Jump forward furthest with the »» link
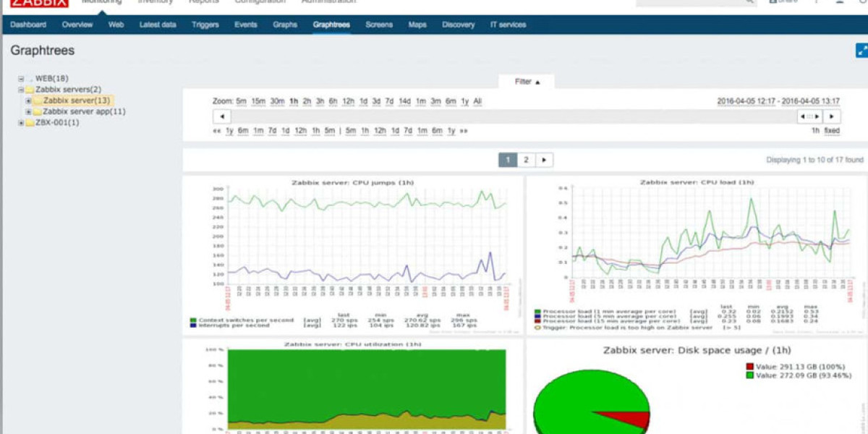The width and height of the screenshot is (868, 434). 464,131
